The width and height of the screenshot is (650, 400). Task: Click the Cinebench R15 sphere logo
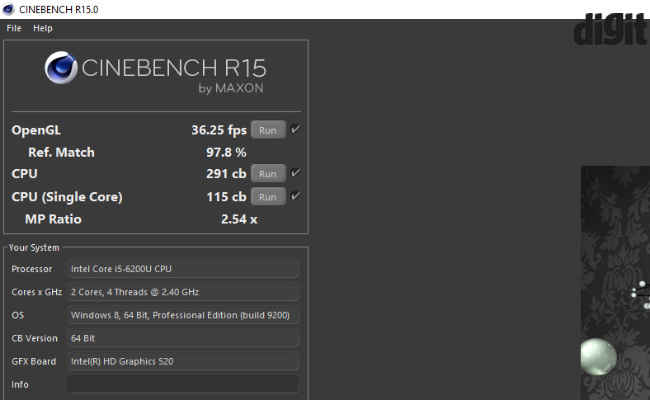tap(61, 68)
